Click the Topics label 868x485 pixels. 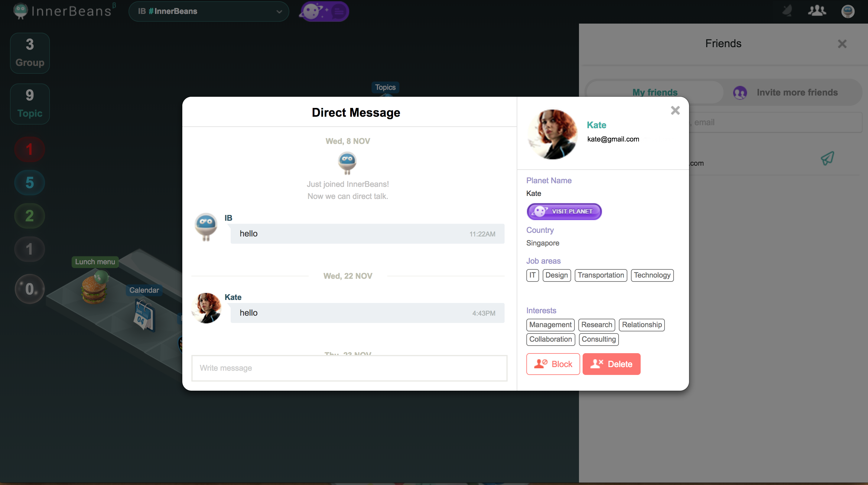tap(385, 87)
